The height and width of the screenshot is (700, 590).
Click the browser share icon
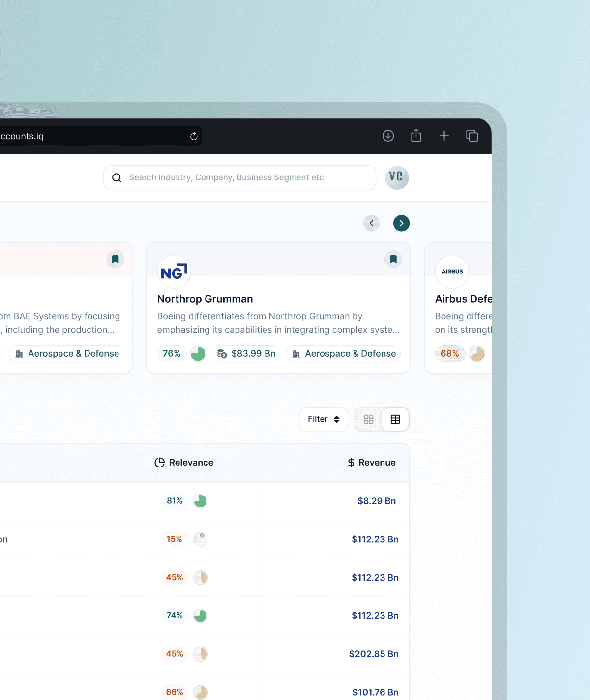click(416, 135)
